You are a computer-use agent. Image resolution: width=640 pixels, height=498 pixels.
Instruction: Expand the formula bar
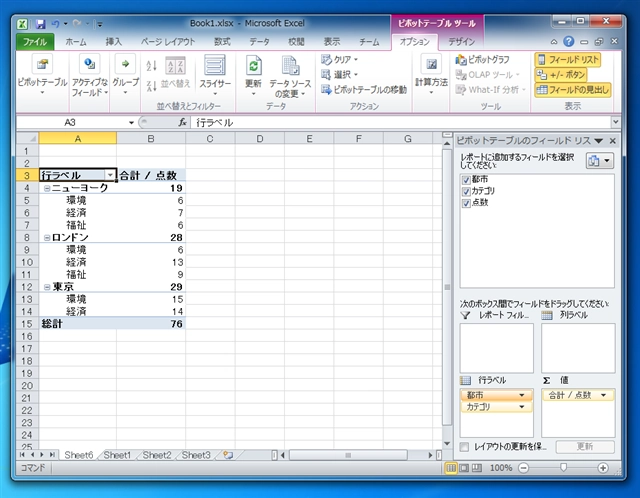click(x=616, y=122)
